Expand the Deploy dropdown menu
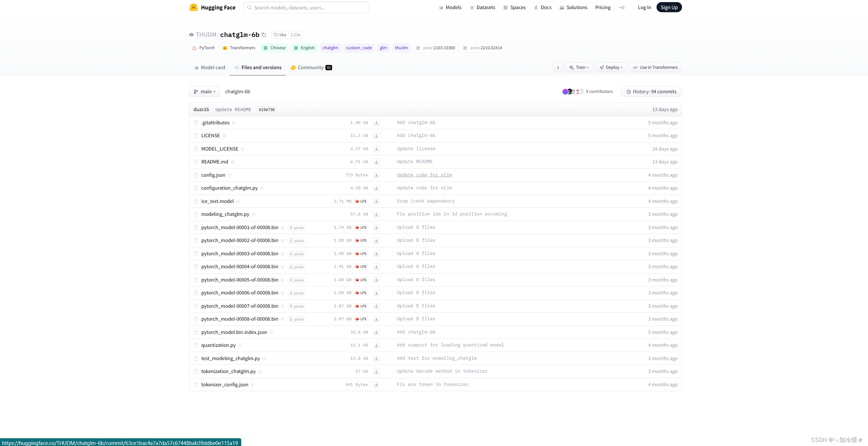Screen dimensions: 868x446 pos(611,67)
